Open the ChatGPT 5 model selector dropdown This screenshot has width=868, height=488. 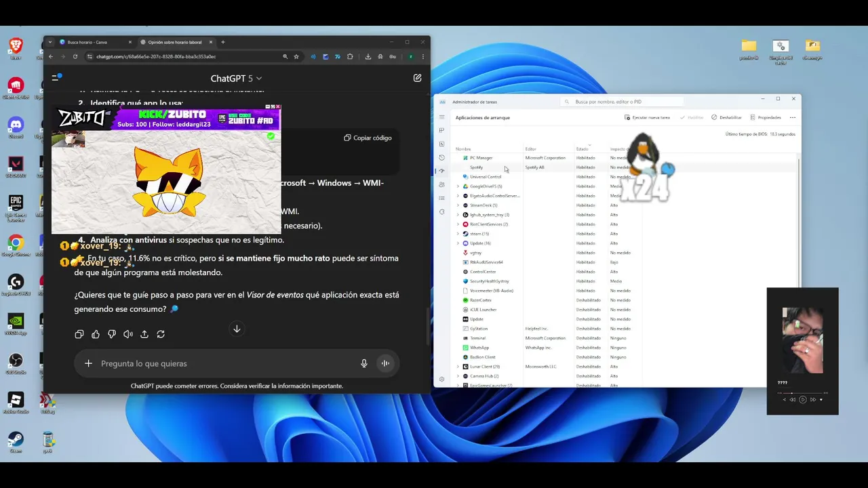point(236,79)
